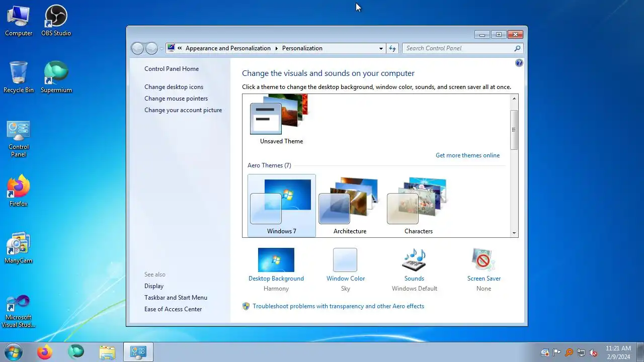644x362 pixels.
Task: Select the OBS Studio desktop shortcut
Action: 56,21
